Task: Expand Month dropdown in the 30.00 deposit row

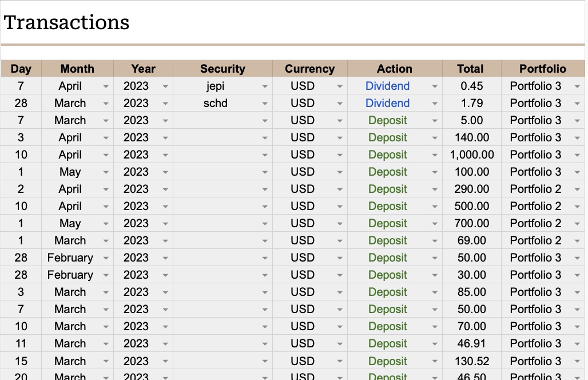Action: pyautogui.click(x=106, y=275)
